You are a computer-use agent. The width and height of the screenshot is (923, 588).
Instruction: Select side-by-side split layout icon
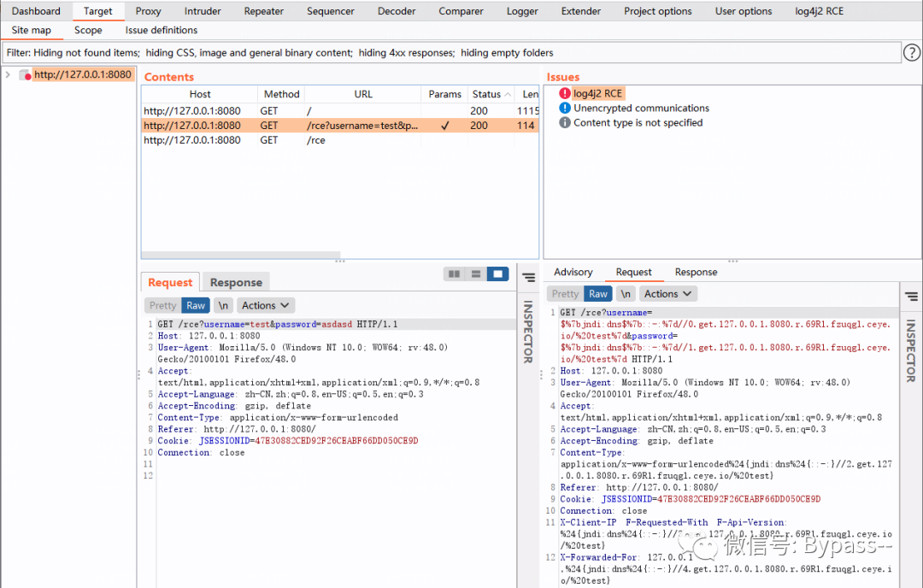tap(454, 273)
